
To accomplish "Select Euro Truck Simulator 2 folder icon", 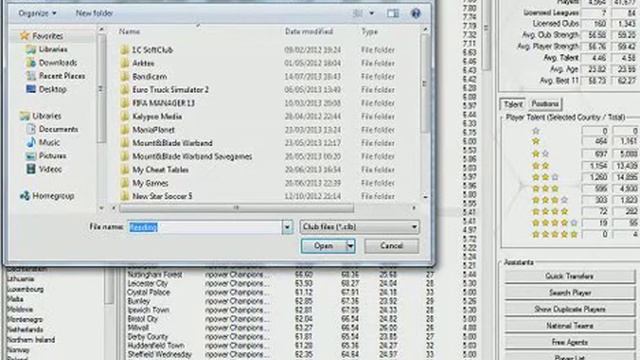I will coord(125,90).
